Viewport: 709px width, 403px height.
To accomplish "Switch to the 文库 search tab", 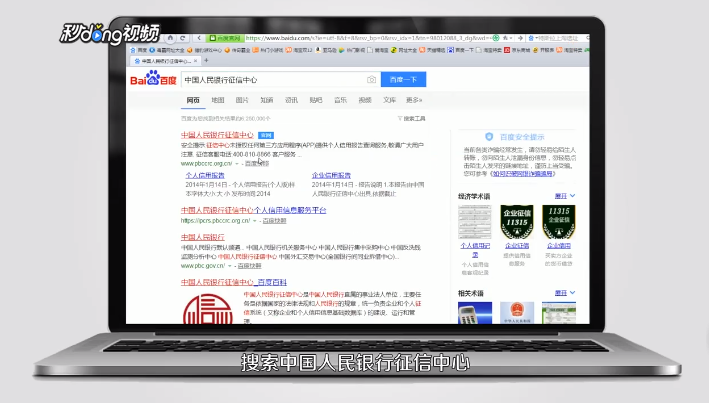I will pos(389,100).
